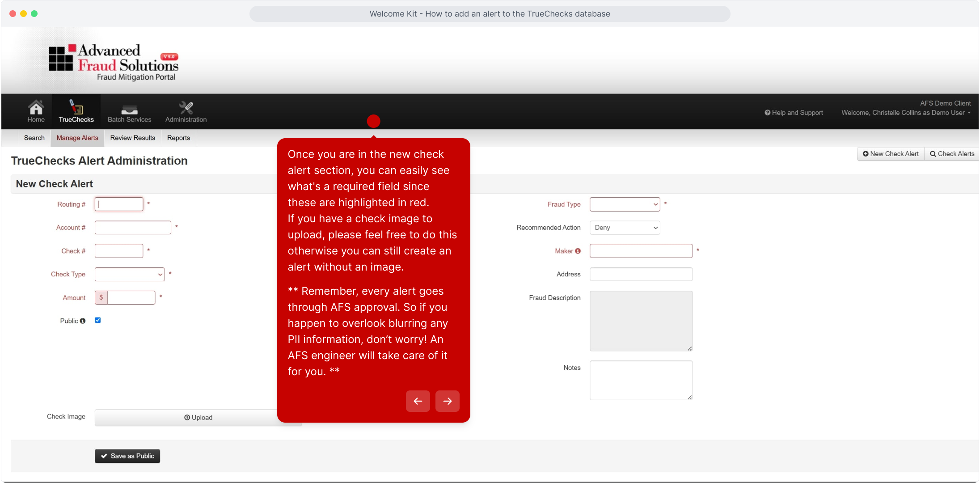Click the 'AFS Demo Client' text
Screen dimensions: 980x483
tap(945, 103)
